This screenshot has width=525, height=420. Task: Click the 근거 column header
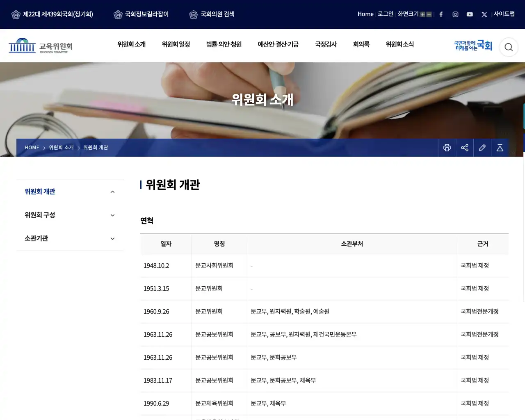(x=483, y=244)
